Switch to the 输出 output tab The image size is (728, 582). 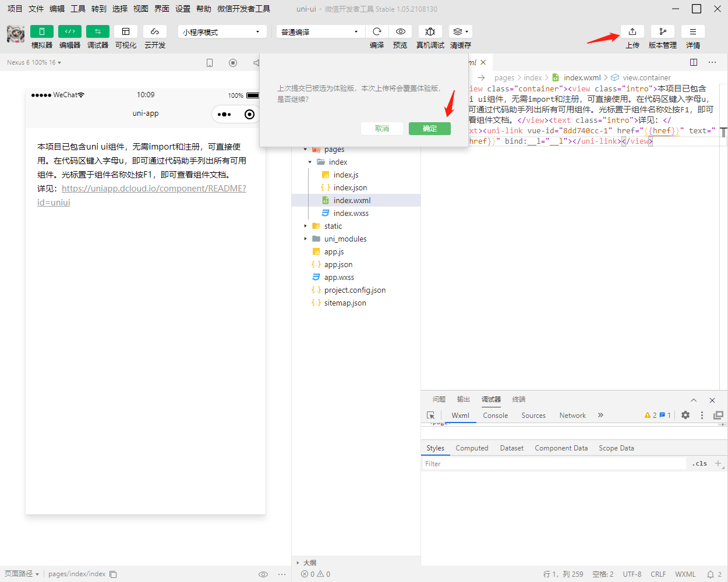click(x=464, y=399)
